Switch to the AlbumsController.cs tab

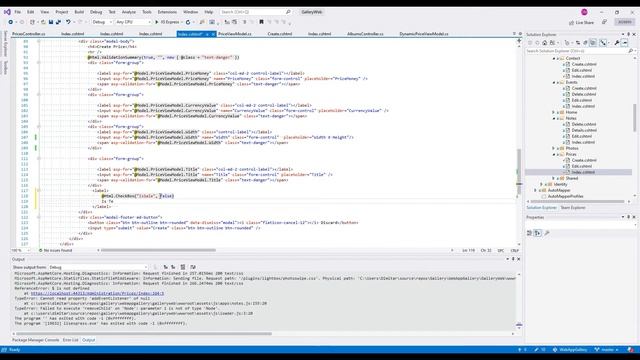[365, 34]
